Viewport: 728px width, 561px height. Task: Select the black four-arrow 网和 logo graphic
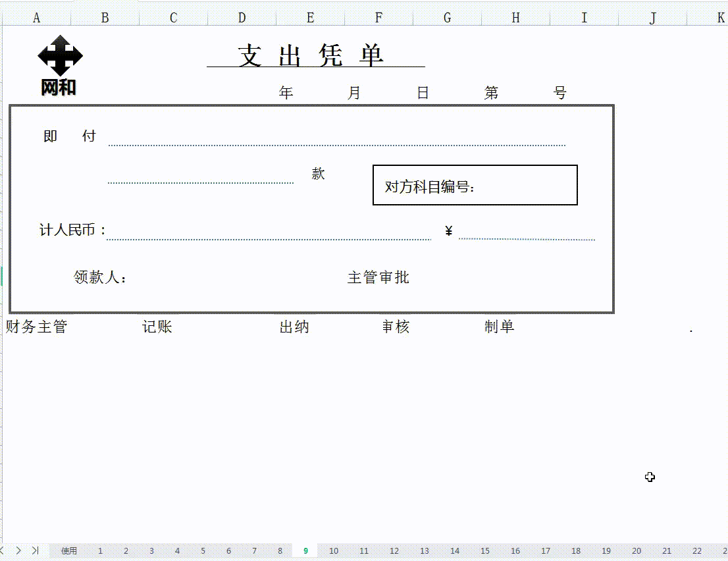(59, 56)
